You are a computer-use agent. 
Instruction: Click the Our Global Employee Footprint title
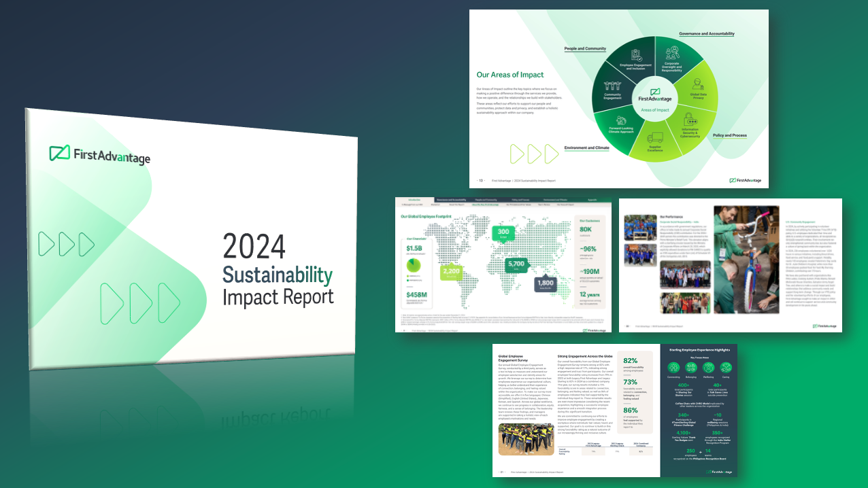(x=426, y=216)
